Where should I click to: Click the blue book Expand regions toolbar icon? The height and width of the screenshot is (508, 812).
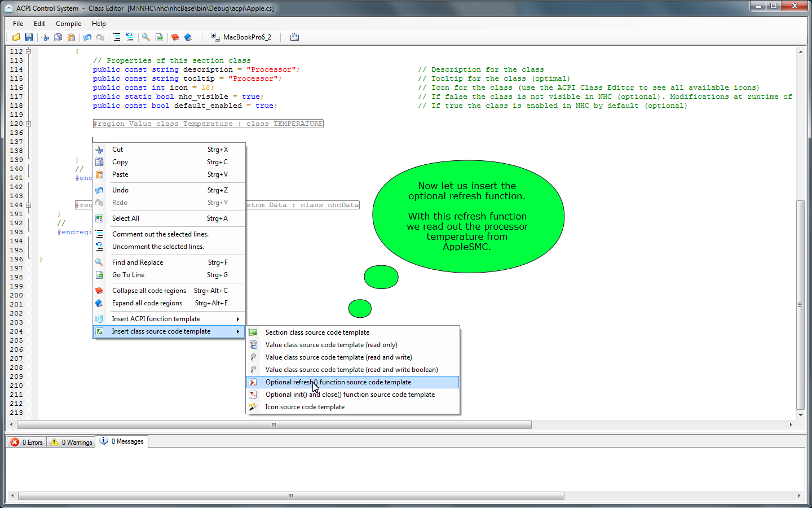click(x=188, y=37)
